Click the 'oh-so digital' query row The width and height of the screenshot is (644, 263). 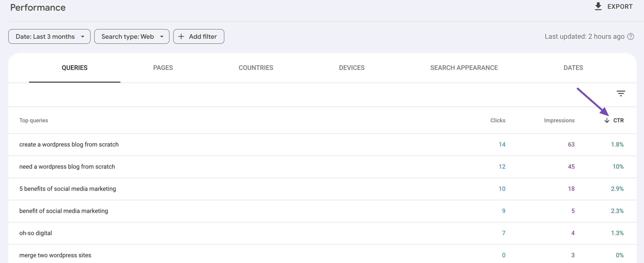[x=36, y=233]
